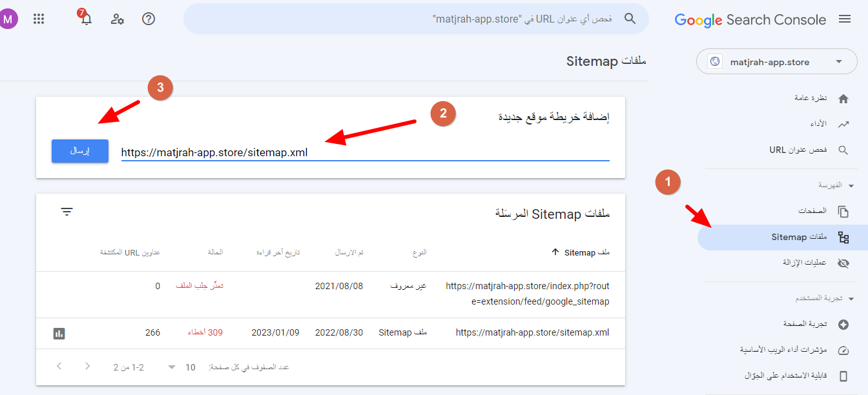
Task: Click the Type column header
Action: tap(420, 252)
